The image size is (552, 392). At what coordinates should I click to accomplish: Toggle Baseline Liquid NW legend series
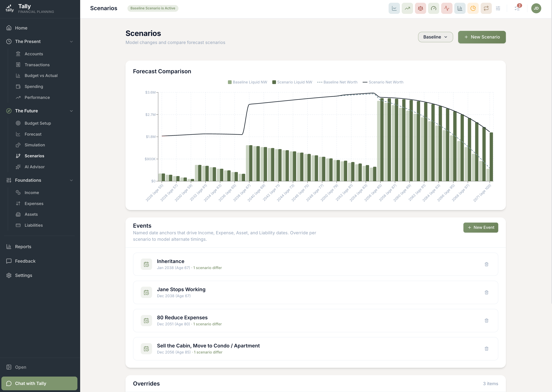[247, 82]
